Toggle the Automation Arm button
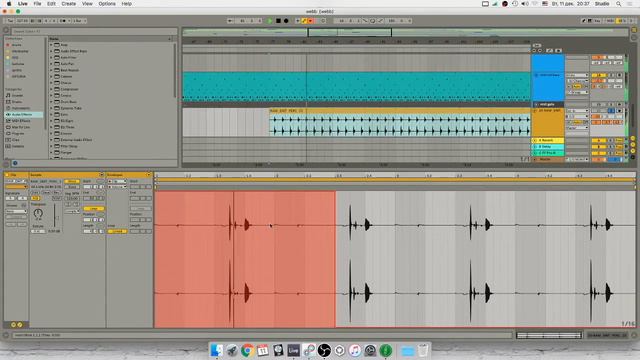640x360 pixels. 304,21
